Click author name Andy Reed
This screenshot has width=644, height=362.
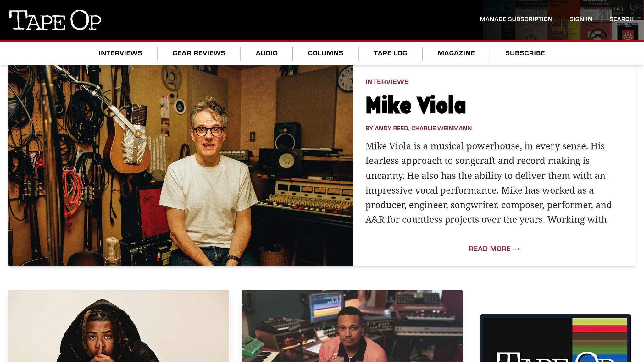point(391,128)
